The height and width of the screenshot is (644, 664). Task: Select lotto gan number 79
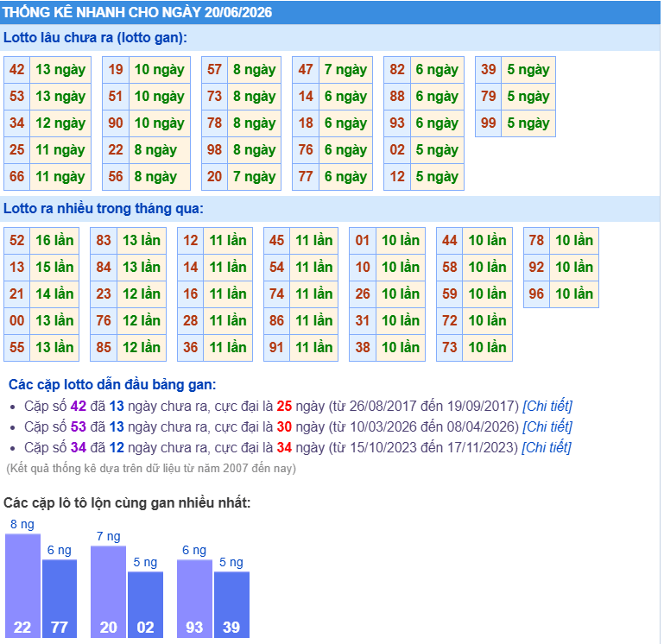click(488, 97)
